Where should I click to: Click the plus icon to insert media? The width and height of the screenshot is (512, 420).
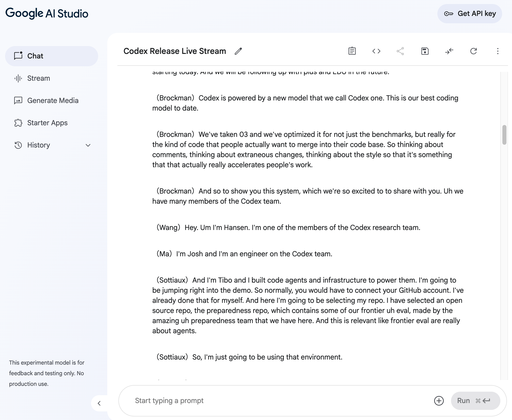pyautogui.click(x=439, y=401)
